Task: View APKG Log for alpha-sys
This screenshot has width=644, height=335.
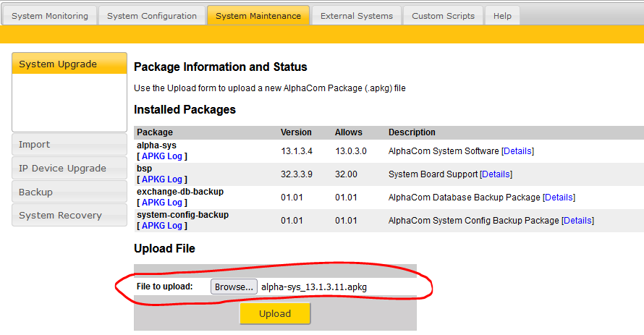Action: [x=162, y=156]
